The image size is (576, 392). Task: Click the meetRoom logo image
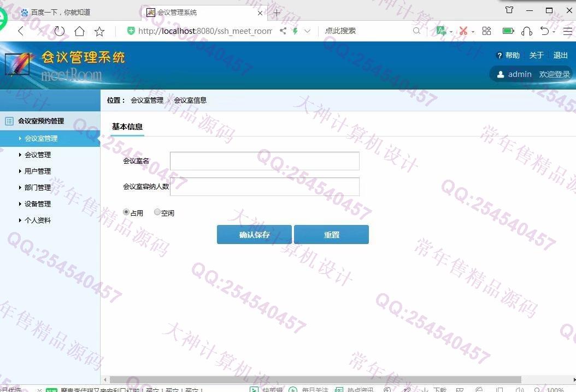pos(17,64)
